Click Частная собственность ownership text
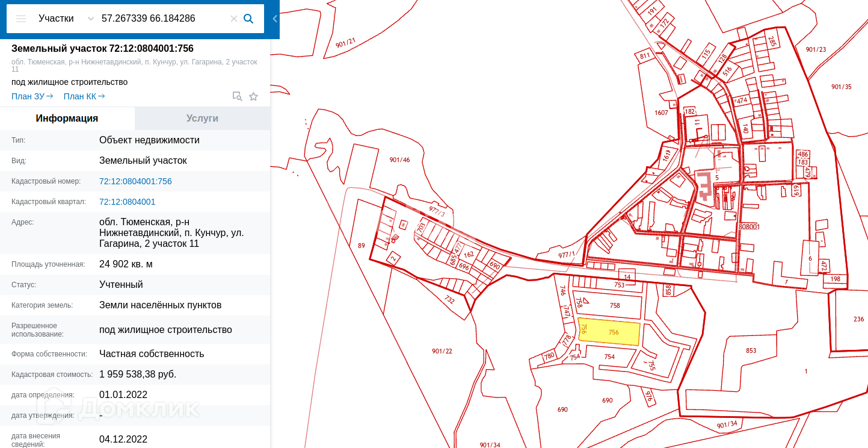Screen dimensions: 868x448 pyautogui.click(x=152, y=354)
